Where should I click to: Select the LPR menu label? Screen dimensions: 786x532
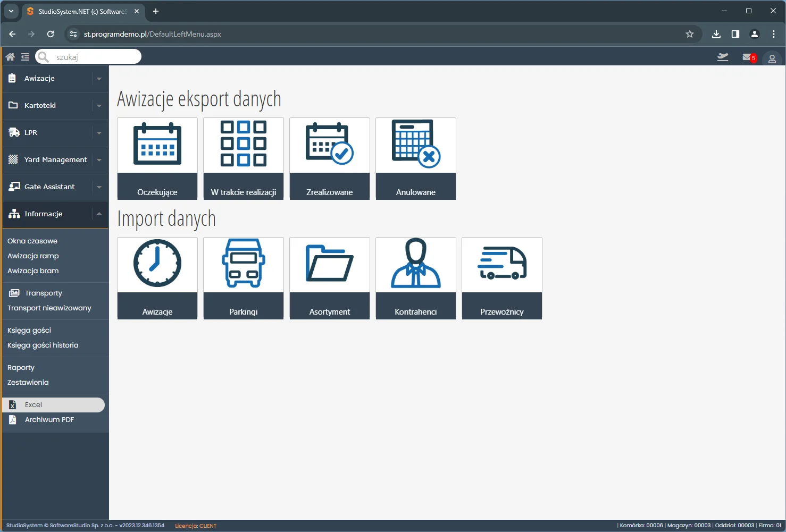tap(31, 132)
